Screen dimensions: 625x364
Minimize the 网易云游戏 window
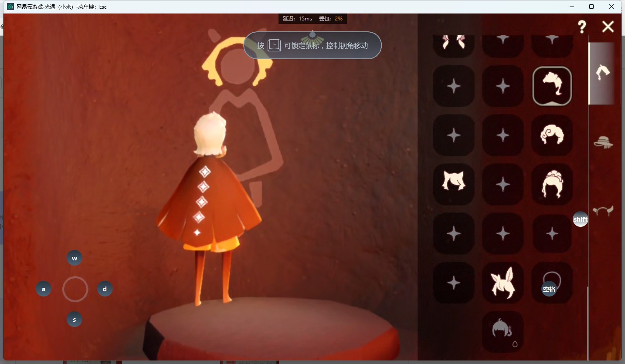point(571,7)
